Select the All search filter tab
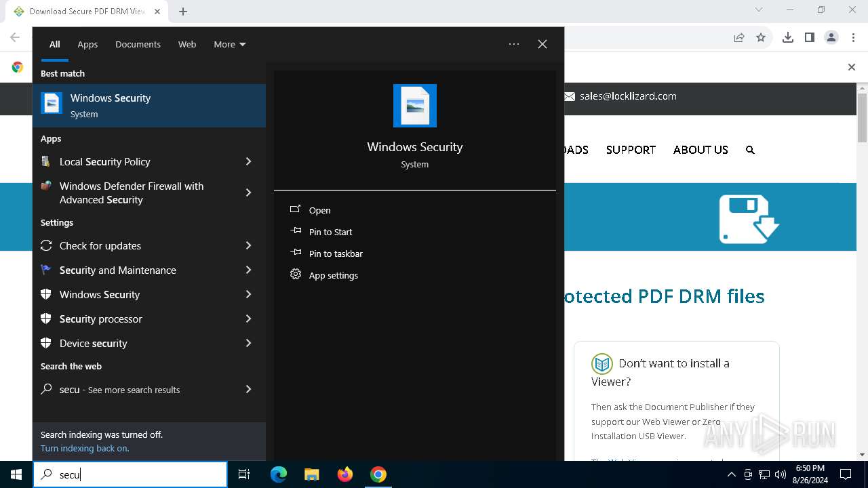This screenshot has width=868, height=488. coord(55,44)
